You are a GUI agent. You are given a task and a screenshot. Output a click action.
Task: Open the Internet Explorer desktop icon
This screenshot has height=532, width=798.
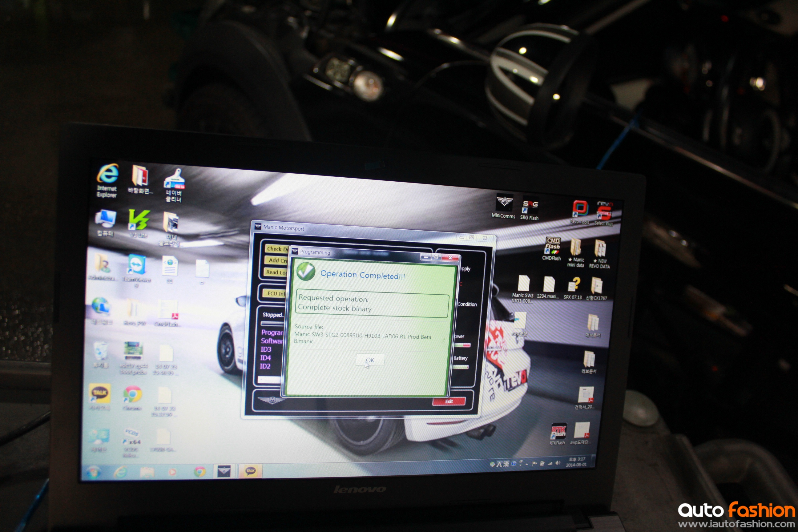[107, 180]
